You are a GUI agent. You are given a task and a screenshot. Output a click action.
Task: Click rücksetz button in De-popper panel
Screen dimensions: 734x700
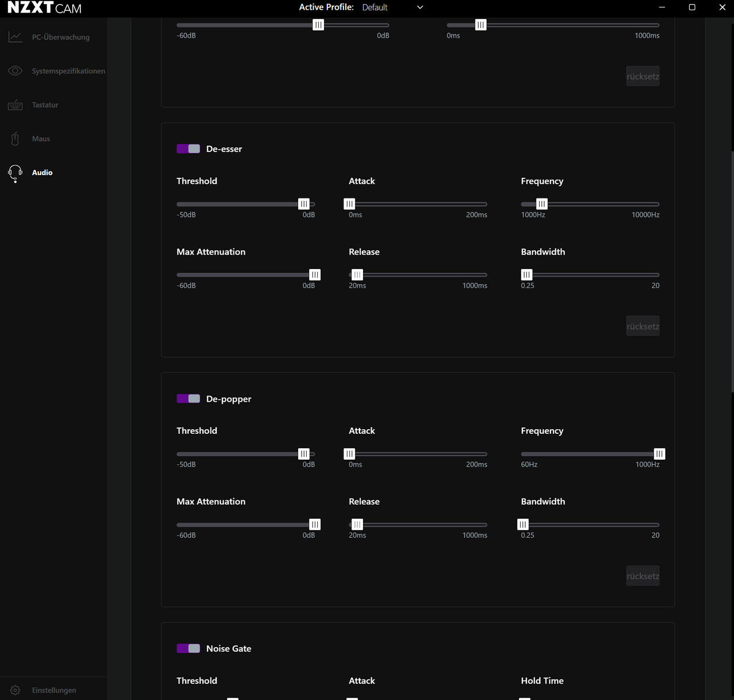pos(643,576)
